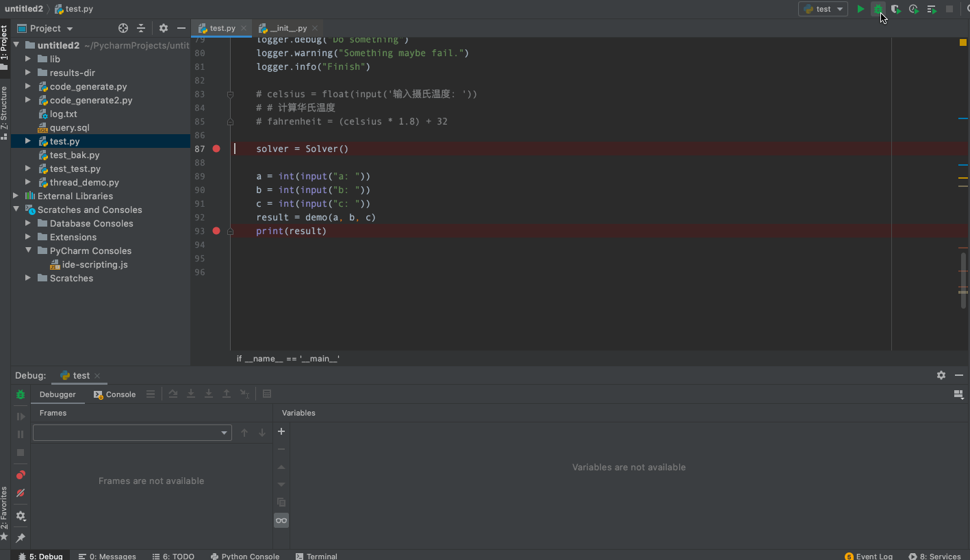Viewport: 970px width, 560px height.
Task: Click Step Over icon in debugger toolbar
Action: tap(173, 394)
